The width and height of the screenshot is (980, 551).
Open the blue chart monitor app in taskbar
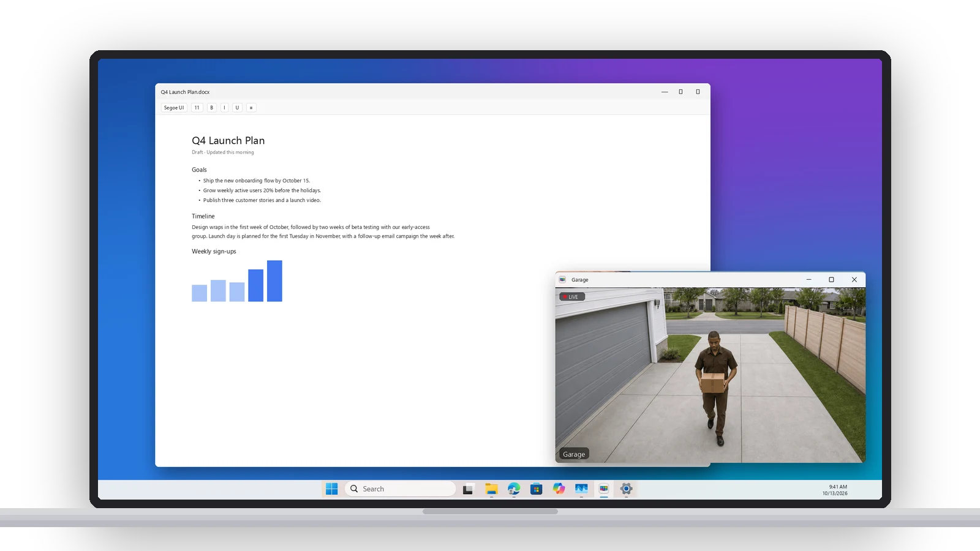(x=581, y=489)
